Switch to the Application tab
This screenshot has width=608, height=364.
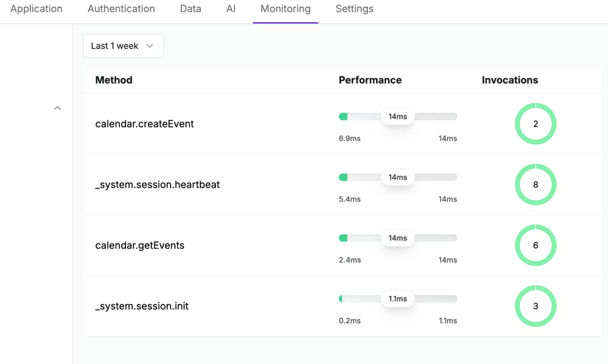pos(36,9)
